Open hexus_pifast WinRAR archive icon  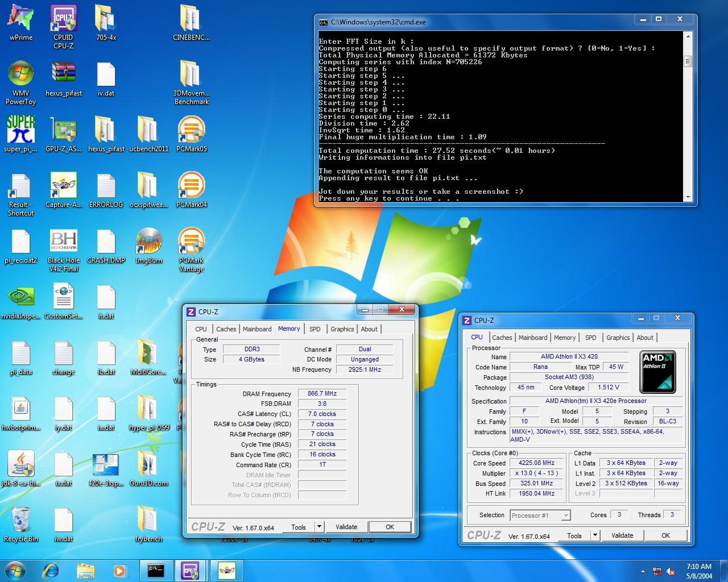point(63,78)
